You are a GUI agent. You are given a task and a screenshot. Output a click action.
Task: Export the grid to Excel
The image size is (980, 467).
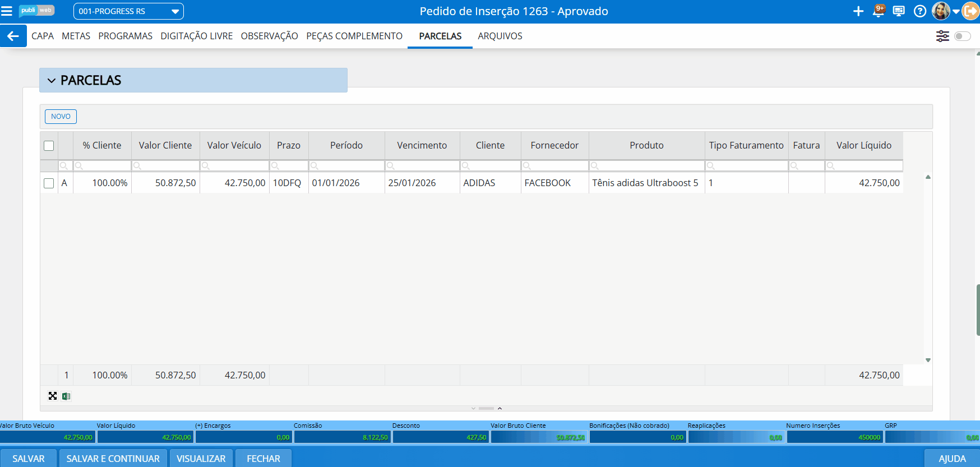[x=66, y=396]
